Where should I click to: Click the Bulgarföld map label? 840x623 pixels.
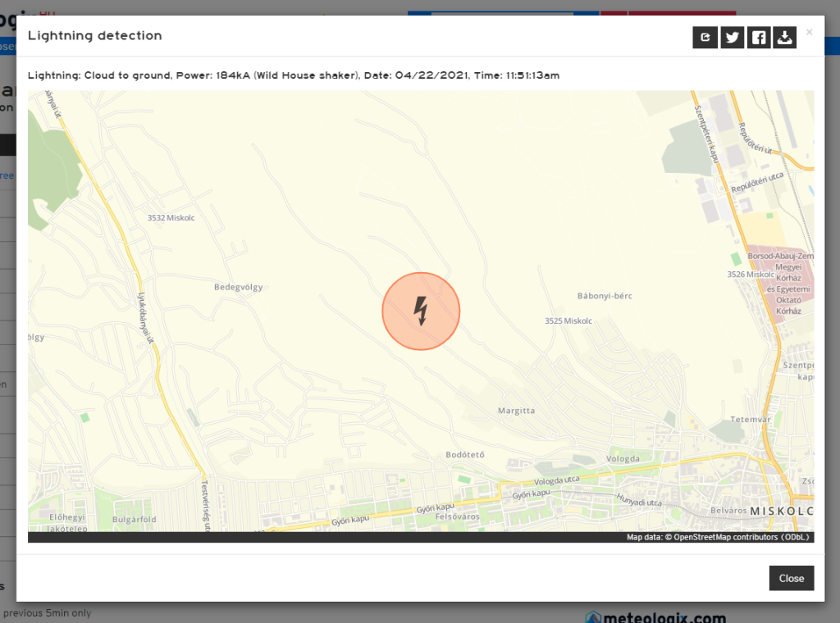(x=133, y=520)
